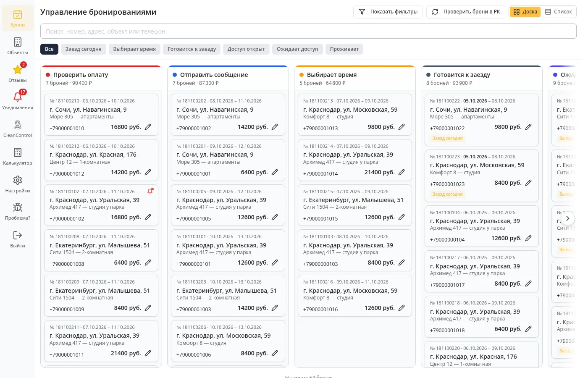588x378 pixels.
Task: Open CleanControl in the sidebar
Action: pyautogui.click(x=17, y=129)
